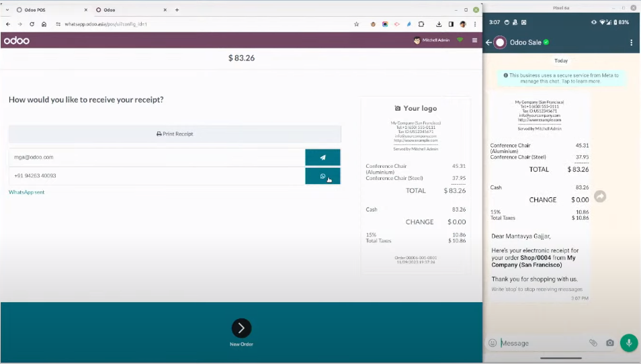641x364 pixels.
Task: Open the browser home page
Action: point(44,24)
